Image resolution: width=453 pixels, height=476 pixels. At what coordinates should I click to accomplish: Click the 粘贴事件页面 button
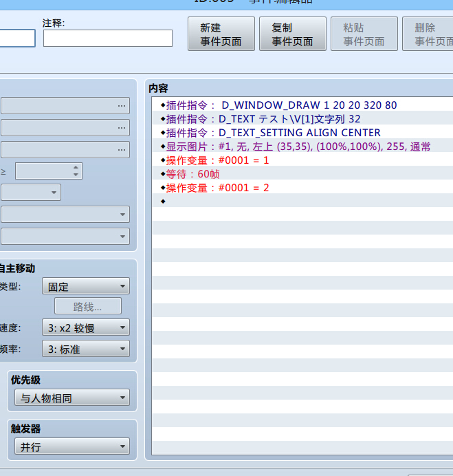pos(364,34)
